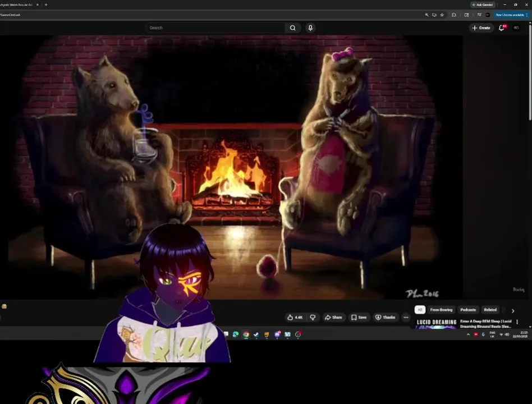Switch to the open YouTube browser tab
This screenshot has width=532, height=404.
point(17,4)
